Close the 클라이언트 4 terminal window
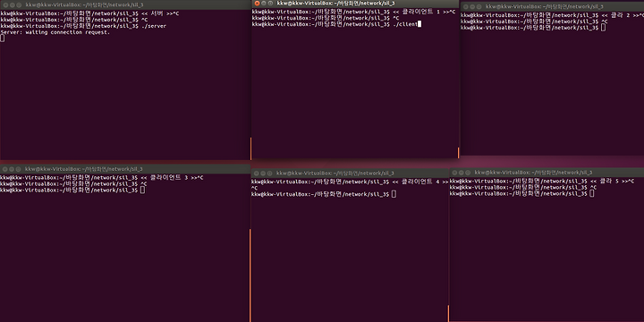The width and height of the screenshot is (644, 322). click(x=257, y=174)
